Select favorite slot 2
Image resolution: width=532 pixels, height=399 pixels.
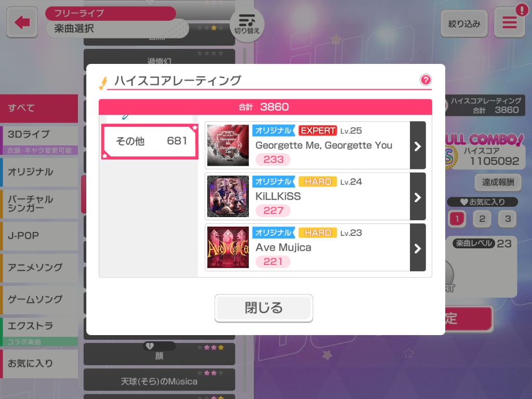[x=482, y=219]
